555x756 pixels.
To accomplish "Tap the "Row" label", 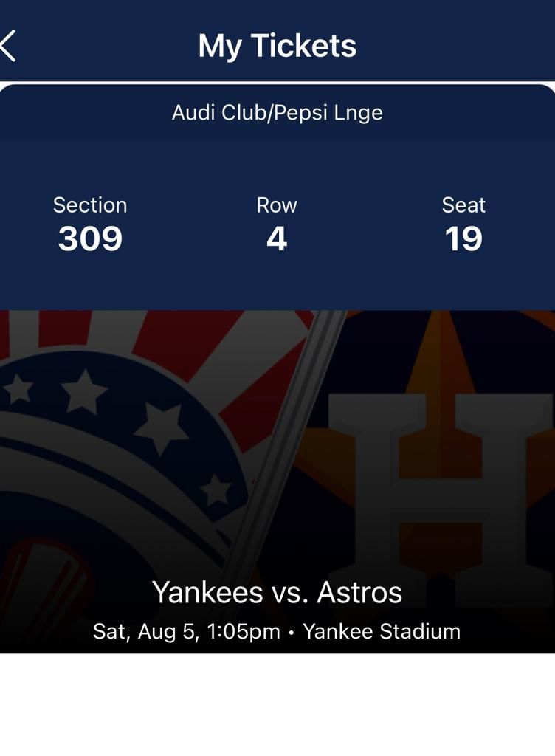I will 277,205.
